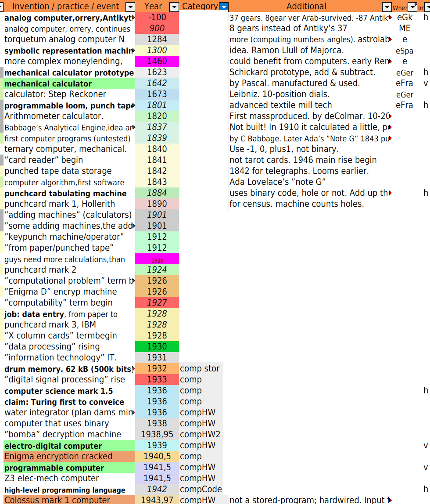Click 'for census. machine counts holes.' cell
The width and height of the screenshot is (430, 504).
click(x=310, y=204)
